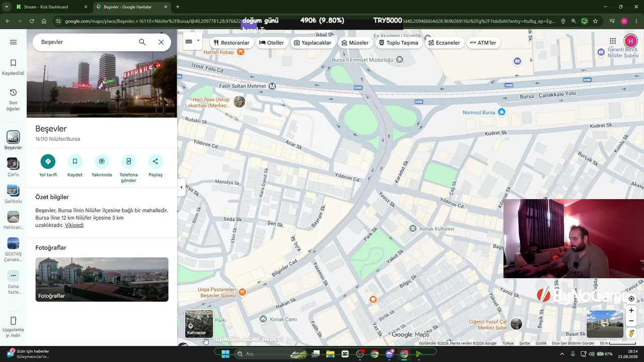Image resolution: width=644 pixels, height=362 pixels.
Task: Zoom in the map with plus button
Action: click(x=631, y=311)
